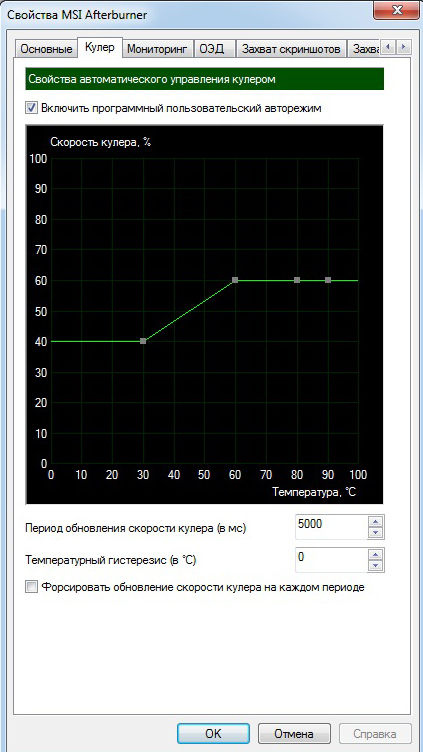Click the Период обновления скорости кулера label
Viewport: 423px width, 752px height.
(135, 529)
